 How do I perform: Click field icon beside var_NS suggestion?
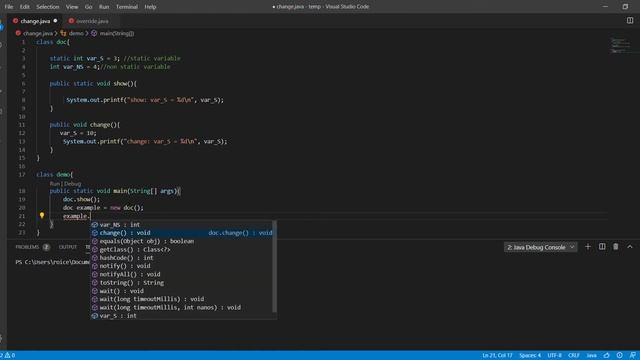[x=95, y=224]
